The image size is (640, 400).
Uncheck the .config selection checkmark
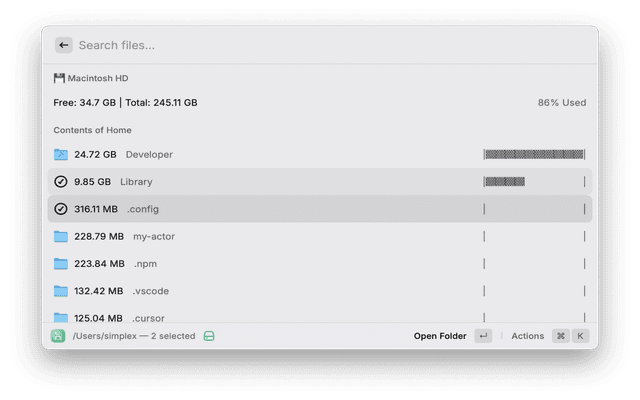[61, 209]
